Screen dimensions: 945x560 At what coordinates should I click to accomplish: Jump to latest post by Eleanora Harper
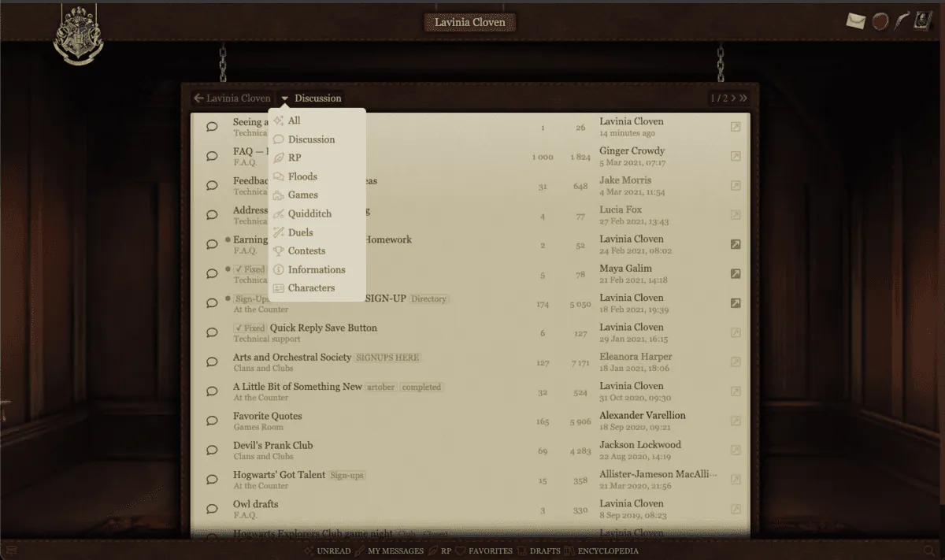point(736,362)
